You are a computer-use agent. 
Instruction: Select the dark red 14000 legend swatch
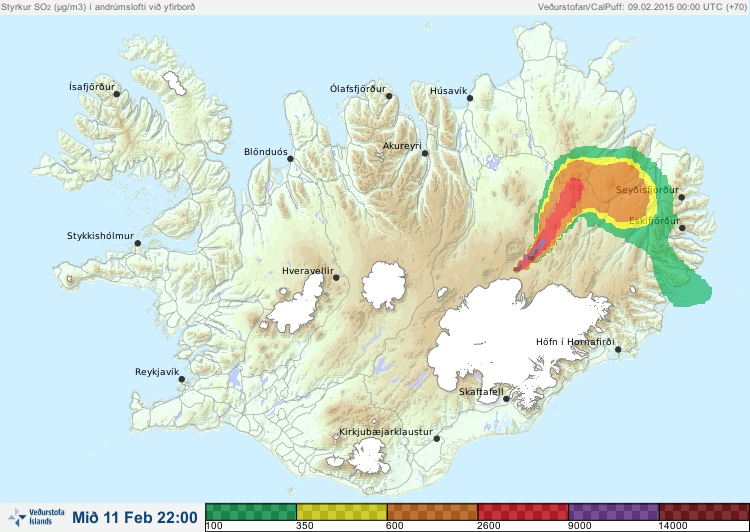click(704, 512)
